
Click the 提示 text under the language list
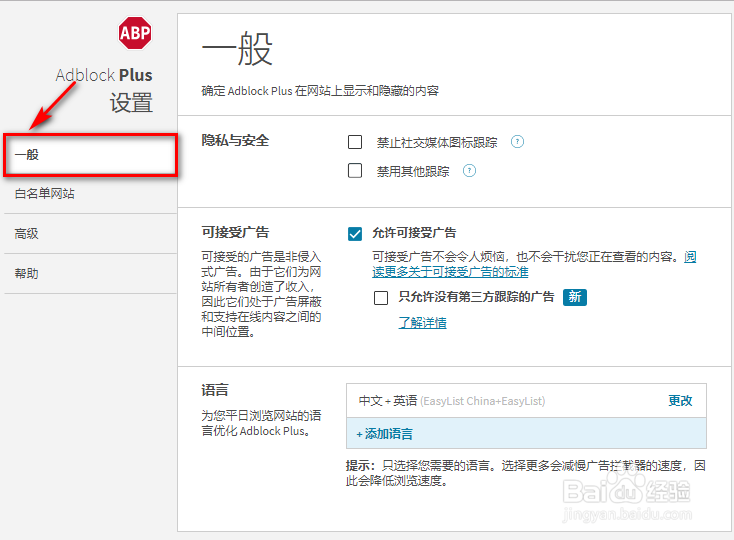[526, 473]
